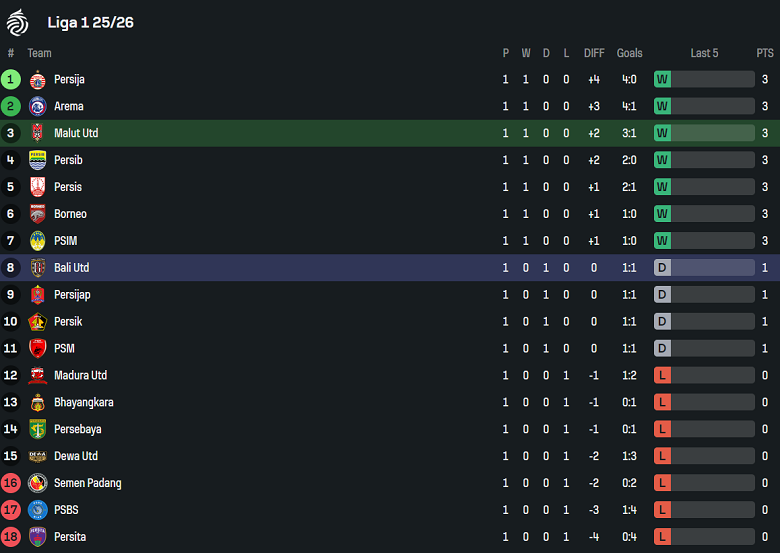Click the Persija club crest
This screenshot has height=553, width=780.
(x=38, y=80)
